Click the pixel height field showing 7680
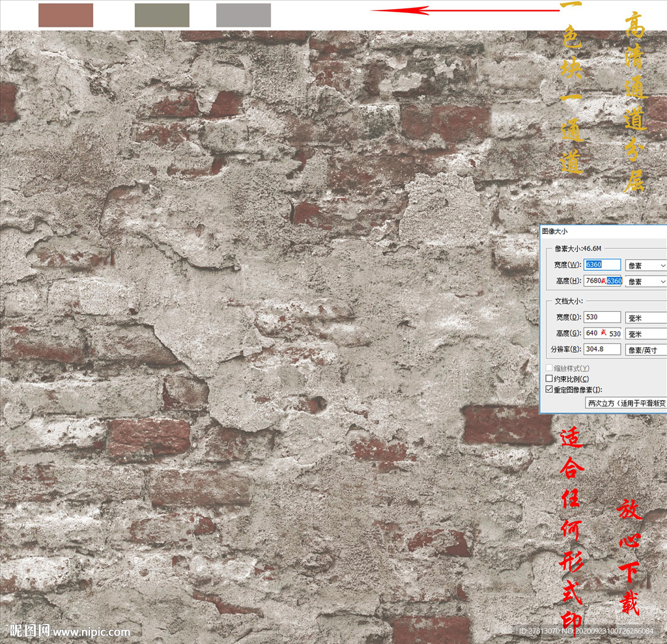The width and height of the screenshot is (667, 644). [603, 281]
